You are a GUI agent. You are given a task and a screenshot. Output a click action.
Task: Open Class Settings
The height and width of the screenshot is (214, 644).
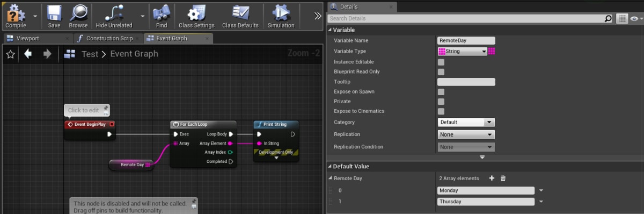pos(196,16)
